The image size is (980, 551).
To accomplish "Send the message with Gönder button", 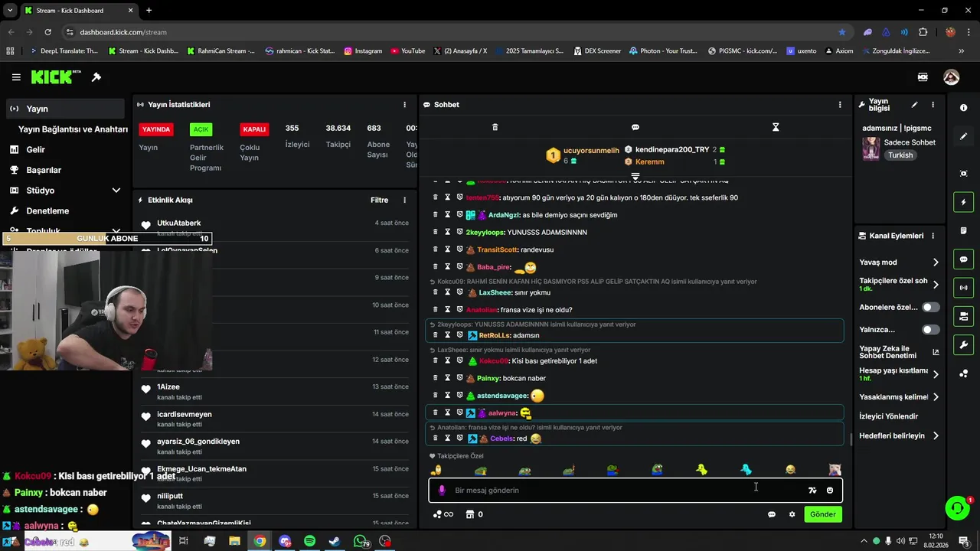I will (823, 514).
